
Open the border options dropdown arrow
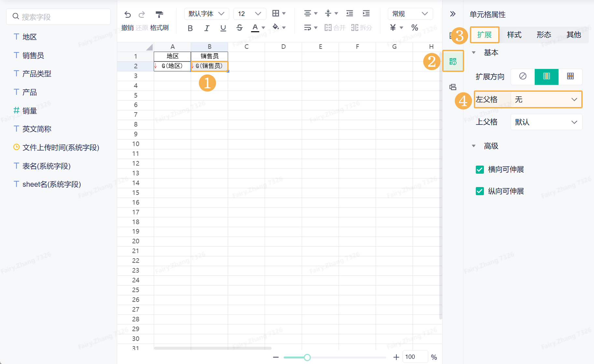tap(284, 14)
